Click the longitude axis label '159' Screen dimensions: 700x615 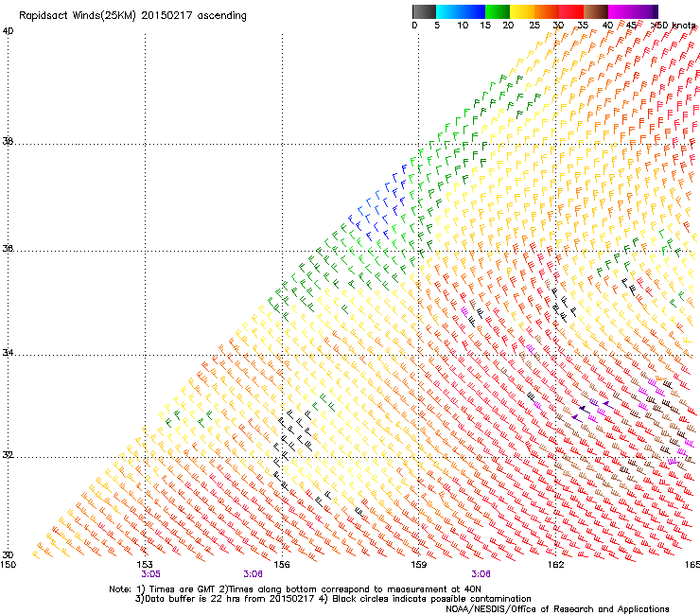419,565
